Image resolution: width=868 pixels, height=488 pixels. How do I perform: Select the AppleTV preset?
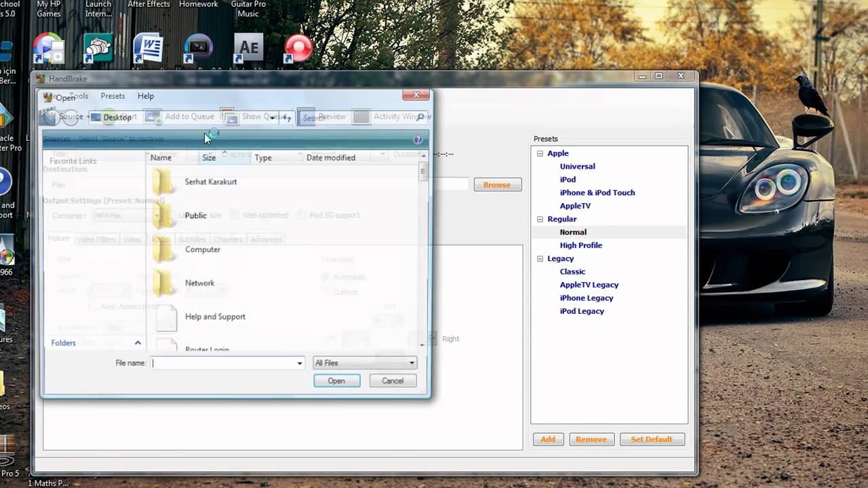[x=575, y=206]
